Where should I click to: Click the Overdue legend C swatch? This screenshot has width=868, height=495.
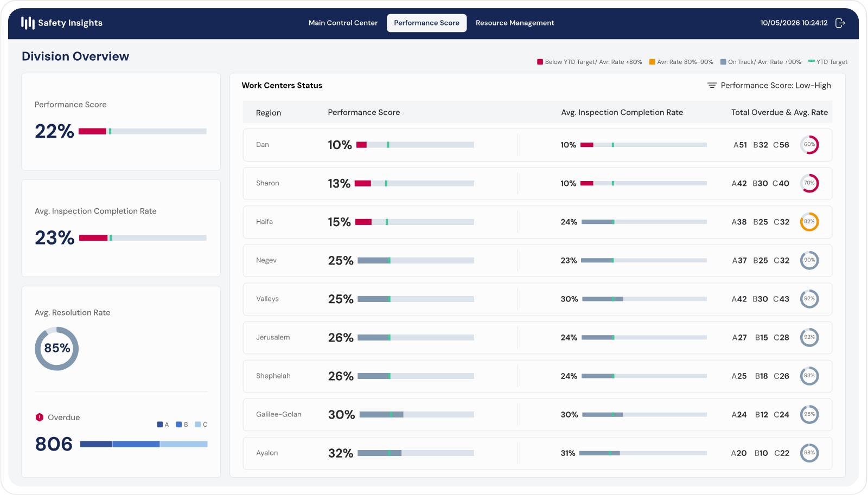click(x=198, y=425)
